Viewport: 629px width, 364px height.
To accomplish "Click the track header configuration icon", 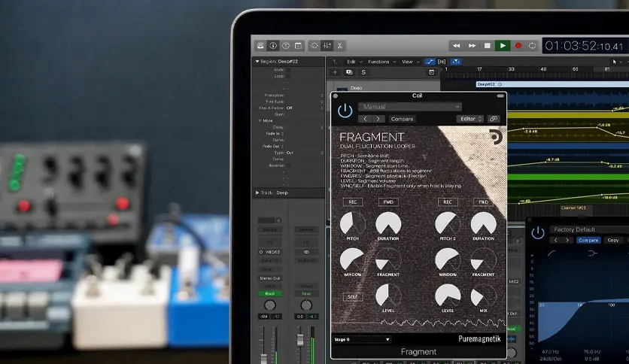I will tap(432, 72).
